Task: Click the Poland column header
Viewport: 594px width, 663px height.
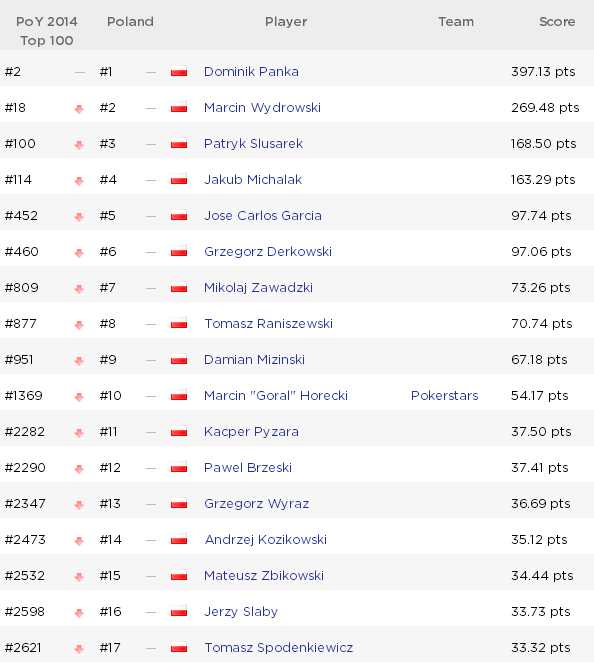Action: tap(130, 22)
